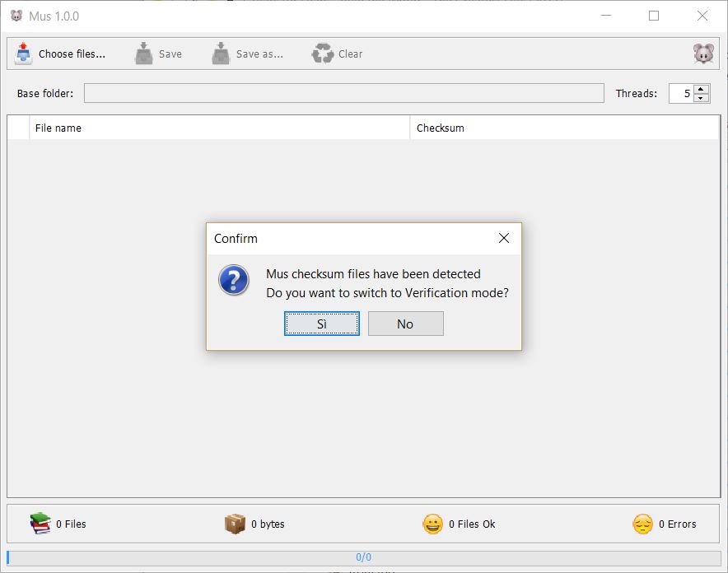This screenshot has height=573, width=728.
Task: Decline with the No button
Action: 406,324
